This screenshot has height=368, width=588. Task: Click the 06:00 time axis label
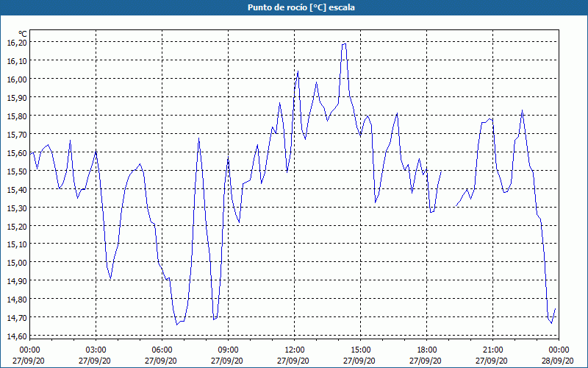tap(162, 350)
